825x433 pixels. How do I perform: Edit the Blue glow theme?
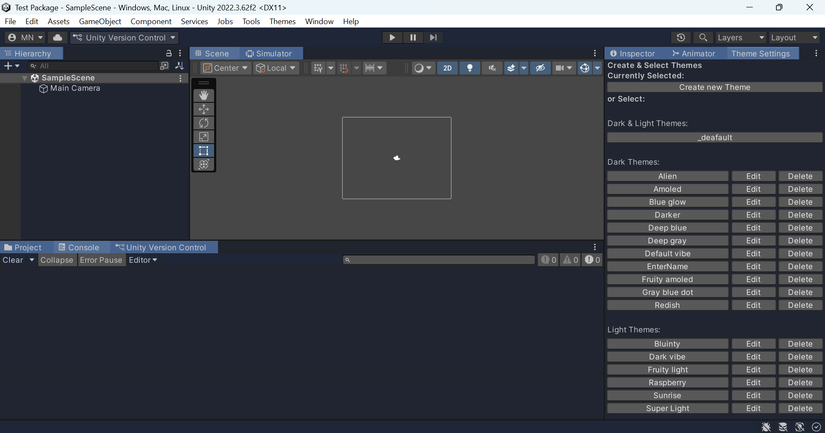coord(753,202)
